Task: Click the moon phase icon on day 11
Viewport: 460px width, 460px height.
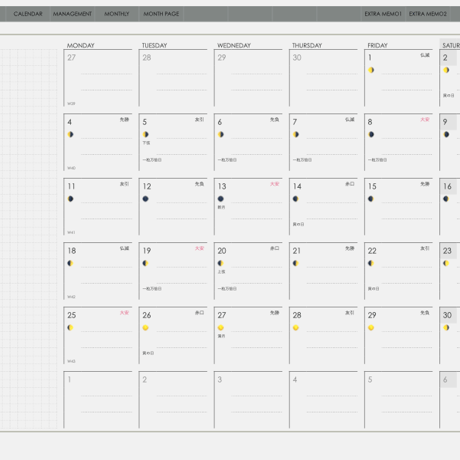Action: tap(70, 199)
